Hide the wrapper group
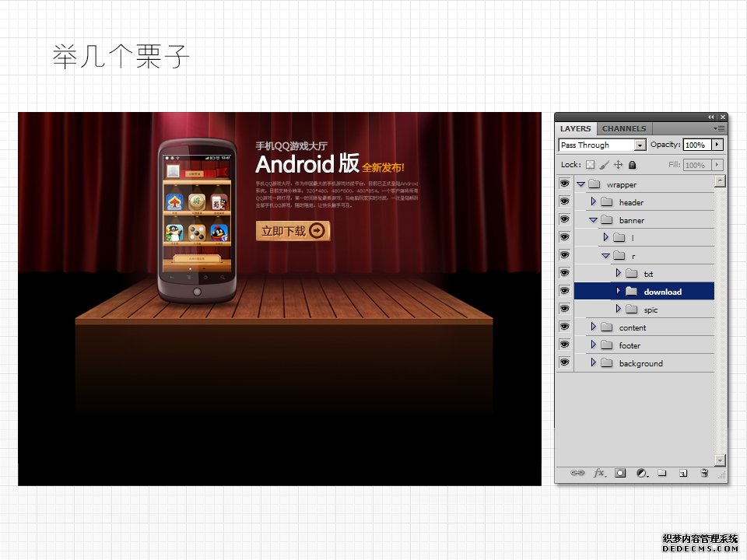 click(565, 184)
